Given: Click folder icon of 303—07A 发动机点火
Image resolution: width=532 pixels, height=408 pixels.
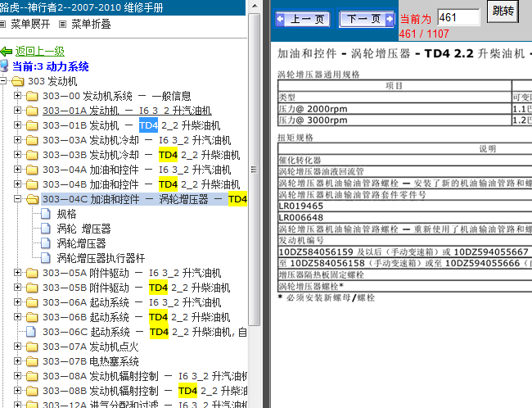Looking at the screenshot, I should (x=32, y=347).
